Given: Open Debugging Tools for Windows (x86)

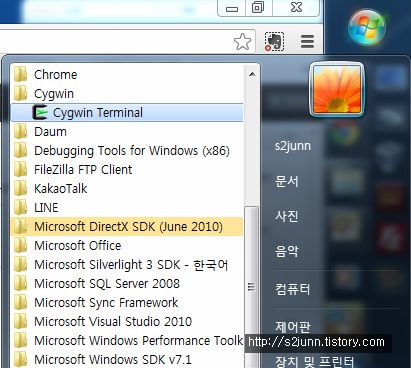Looking at the screenshot, I should coord(127,150).
